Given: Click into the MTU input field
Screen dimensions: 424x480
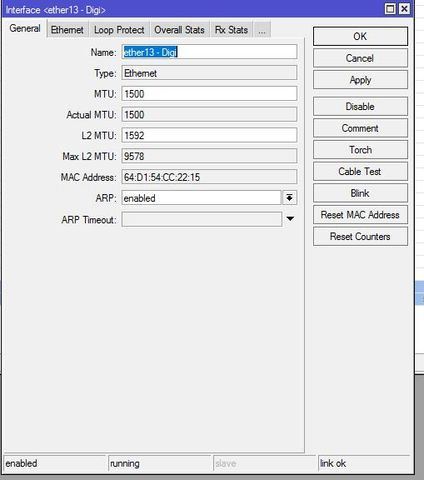Looking at the screenshot, I should (209, 94).
